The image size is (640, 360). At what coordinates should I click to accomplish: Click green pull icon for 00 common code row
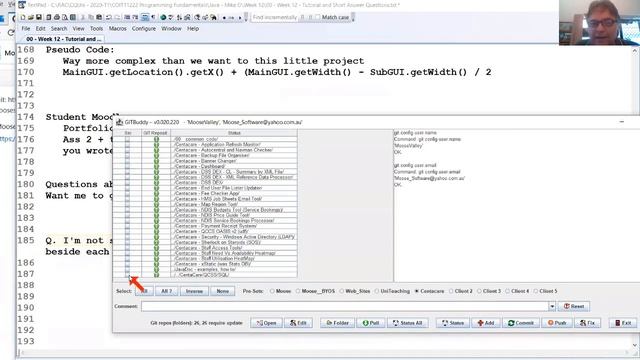click(156, 139)
